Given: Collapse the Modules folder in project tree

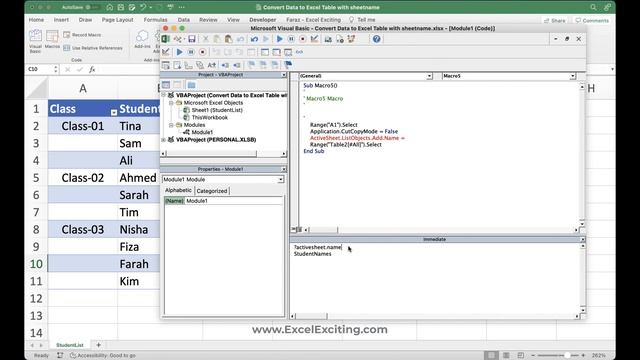Looking at the screenshot, I should (171, 125).
